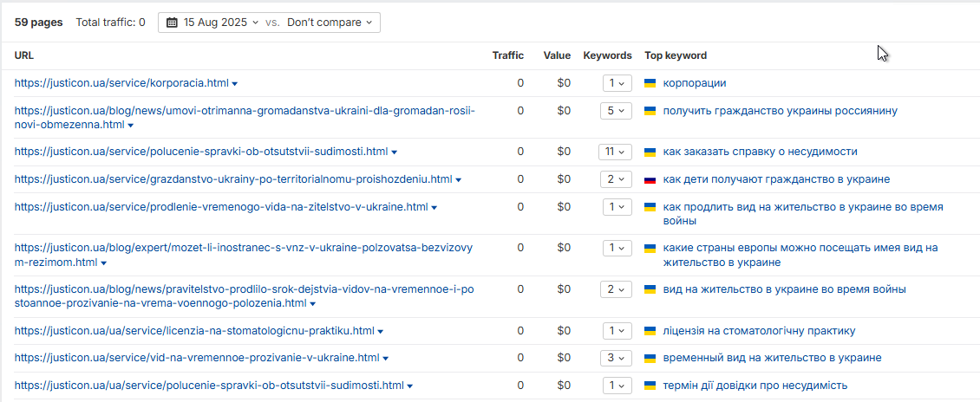Click flag beside временный вид на жительство

coord(650,359)
